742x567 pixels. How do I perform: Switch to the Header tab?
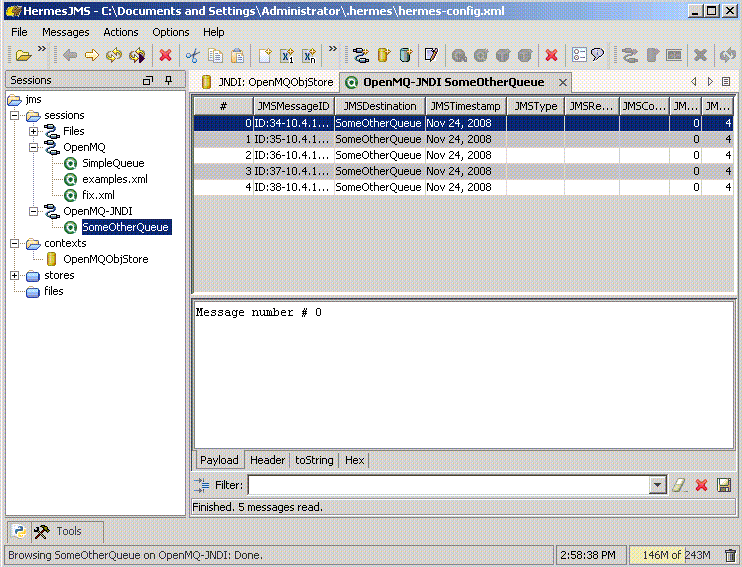[267, 460]
